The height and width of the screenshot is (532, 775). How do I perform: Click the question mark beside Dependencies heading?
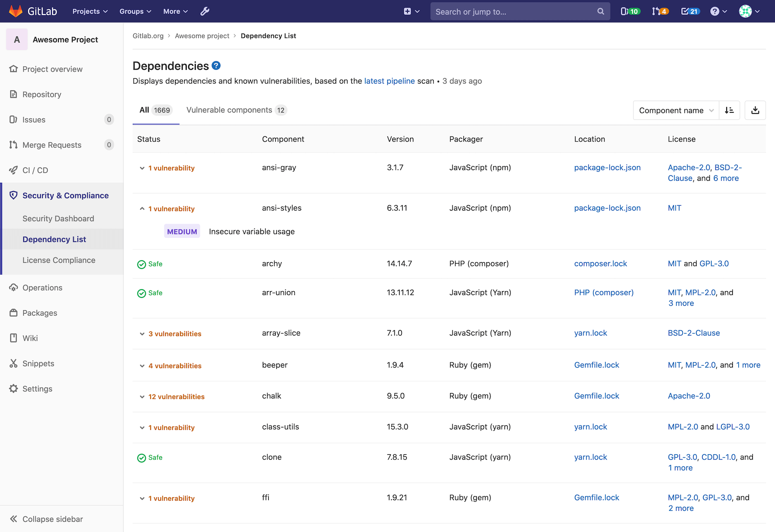(x=216, y=65)
